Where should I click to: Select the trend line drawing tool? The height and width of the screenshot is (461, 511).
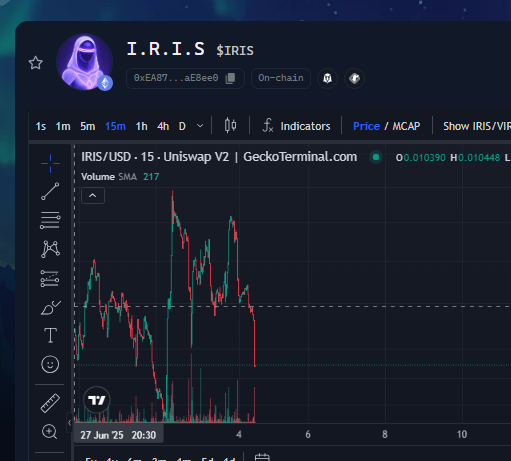tap(50, 191)
